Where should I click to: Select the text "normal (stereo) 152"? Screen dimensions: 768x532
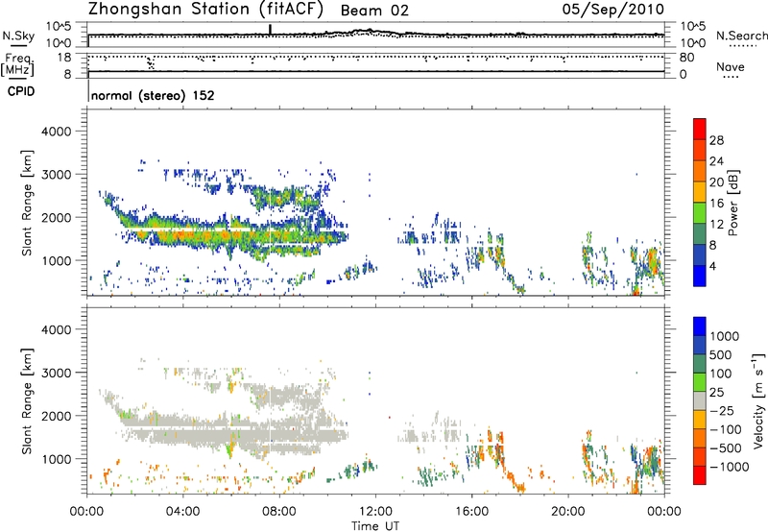click(x=153, y=95)
